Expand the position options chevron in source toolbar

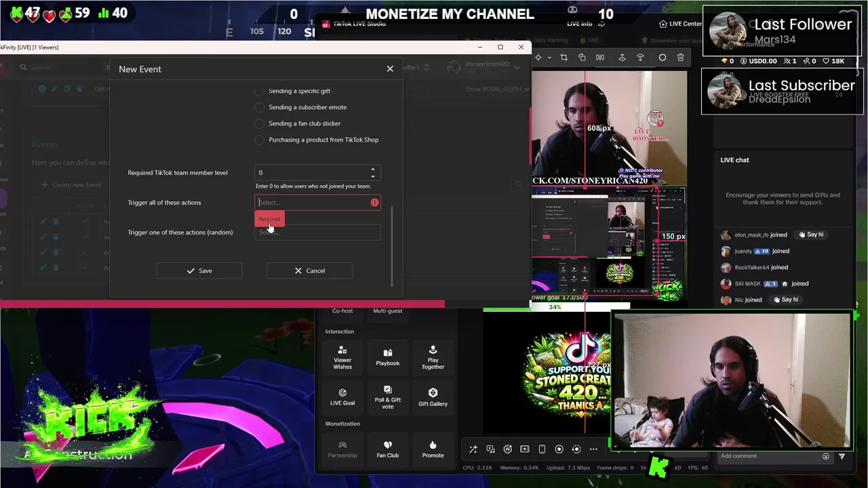[549, 58]
